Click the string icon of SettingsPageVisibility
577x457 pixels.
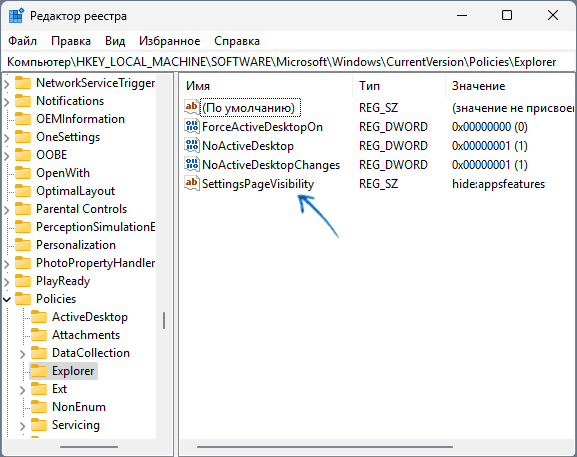(x=191, y=183)
